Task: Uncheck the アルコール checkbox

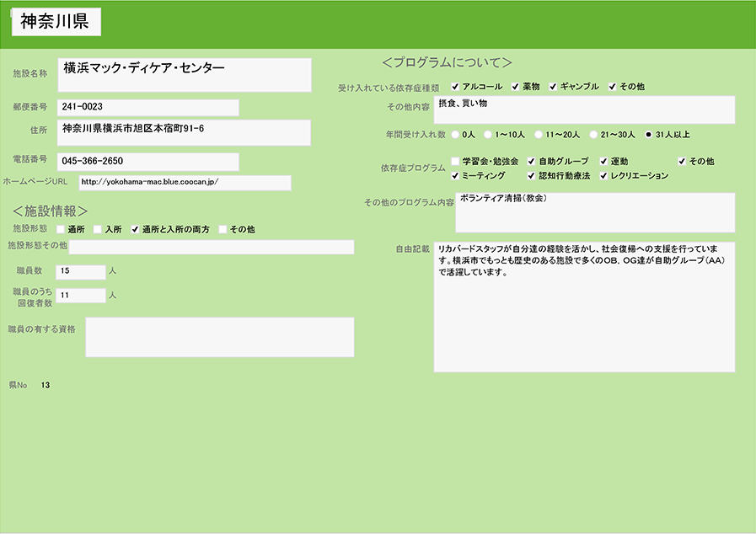Action: pos(456,87)
